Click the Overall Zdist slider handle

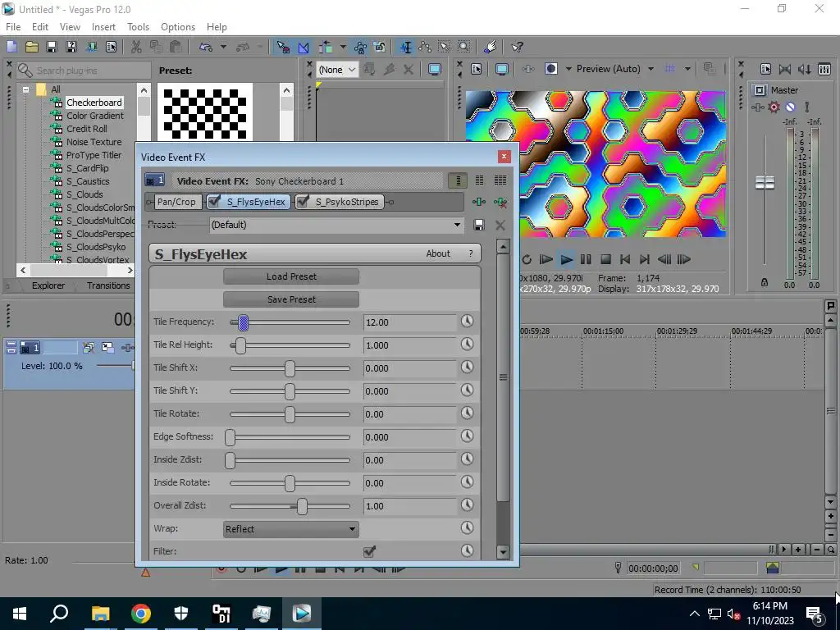point(302,506)
